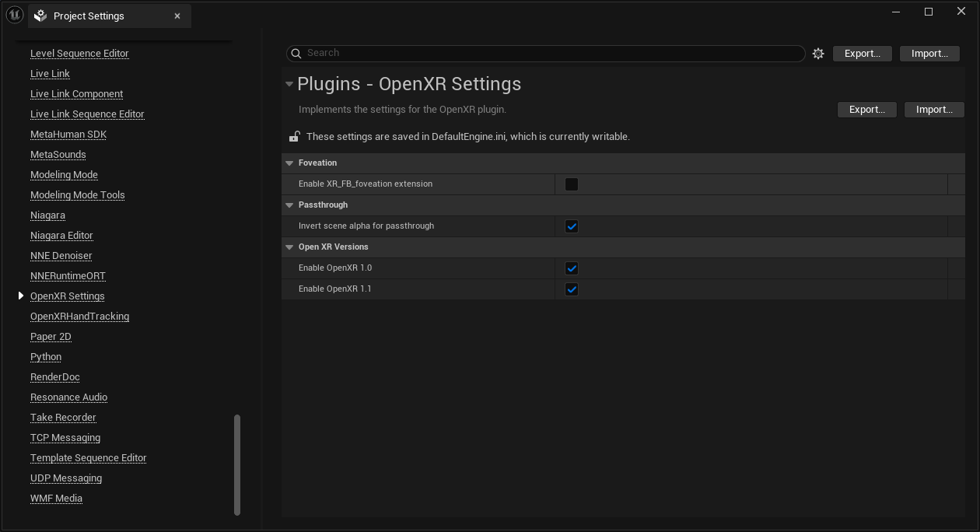Click the Project Settings tab icon
This screenshot has height=532, width=980.
point(41,16)
